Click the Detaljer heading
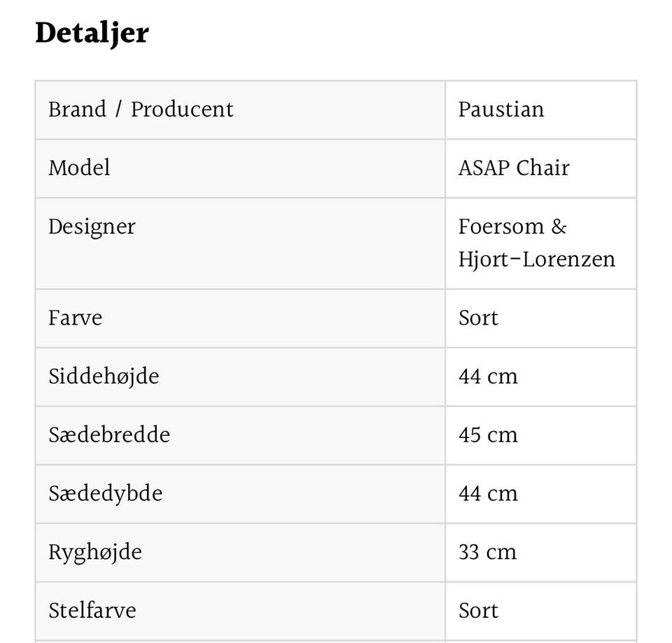 pos(92,34)
